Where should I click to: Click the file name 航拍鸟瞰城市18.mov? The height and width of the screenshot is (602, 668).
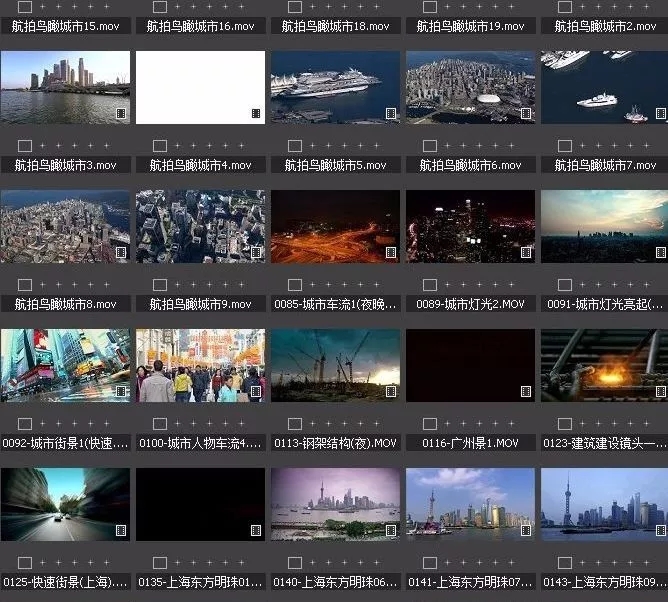tap(336, 26)
